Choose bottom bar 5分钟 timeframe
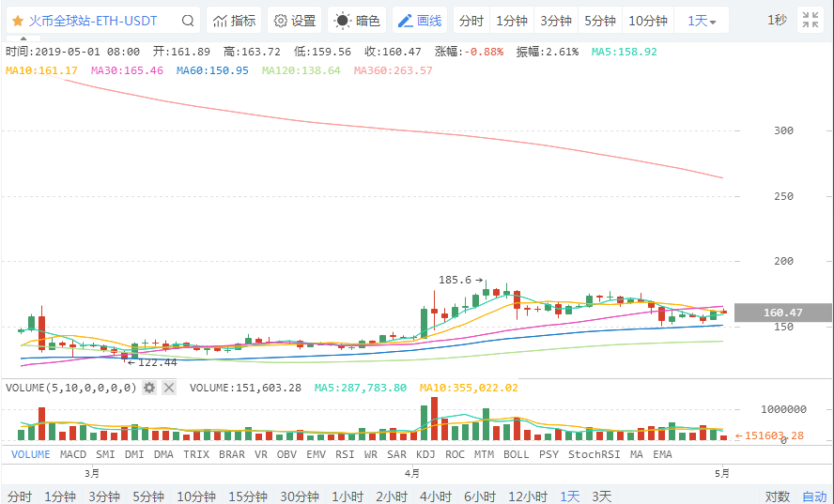 point(147,496)
